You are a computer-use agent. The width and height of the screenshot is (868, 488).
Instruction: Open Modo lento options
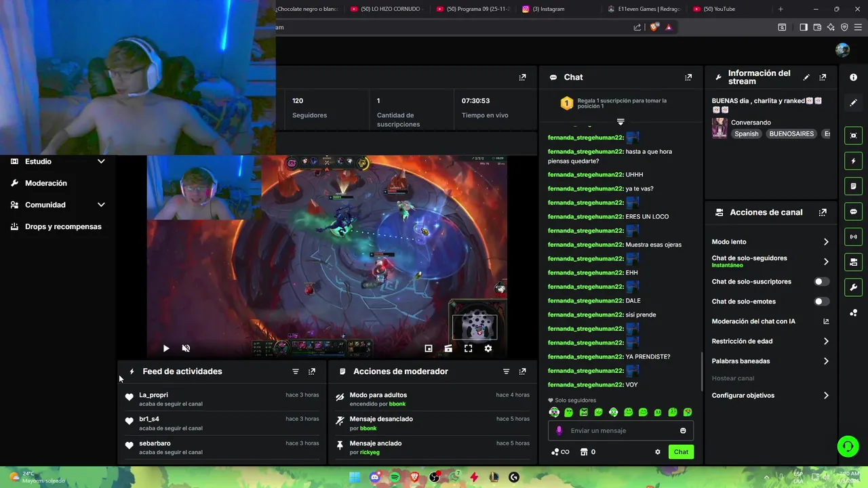click(770, 242)
